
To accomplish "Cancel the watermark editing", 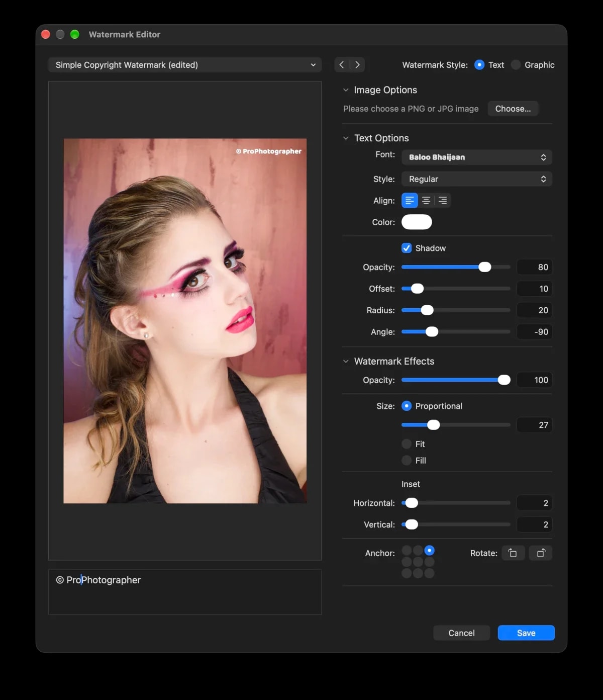I will point(461,633).
